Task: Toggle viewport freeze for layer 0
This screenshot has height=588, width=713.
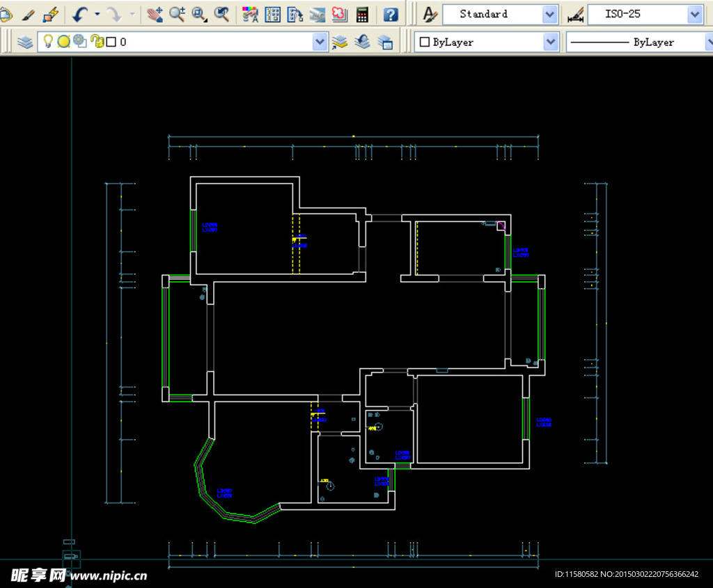Action: point(80,41)
